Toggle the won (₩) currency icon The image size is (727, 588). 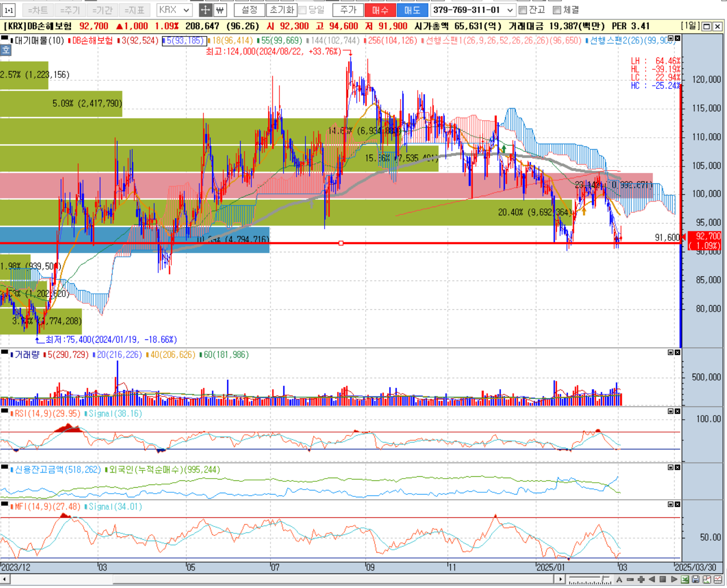(220, 10)
